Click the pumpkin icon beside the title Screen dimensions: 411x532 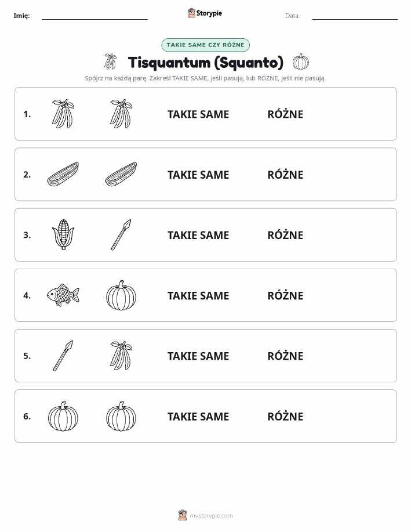click(301, 61)
